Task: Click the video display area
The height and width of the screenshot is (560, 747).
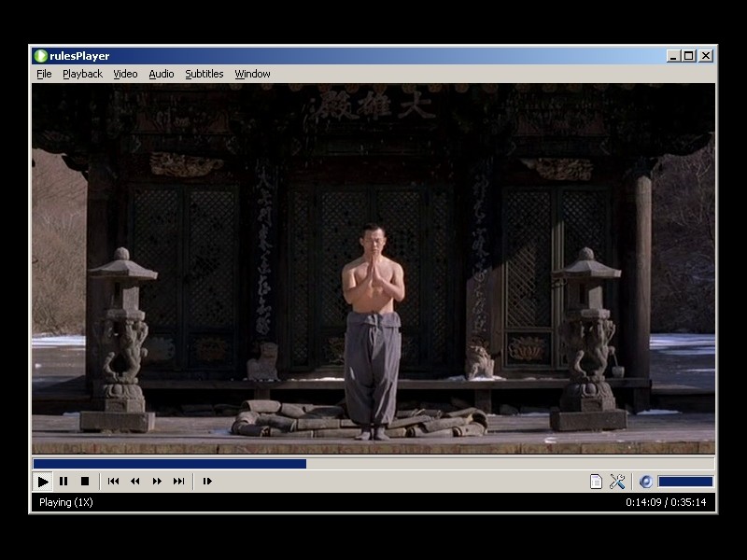Action: tap(373, 269)
